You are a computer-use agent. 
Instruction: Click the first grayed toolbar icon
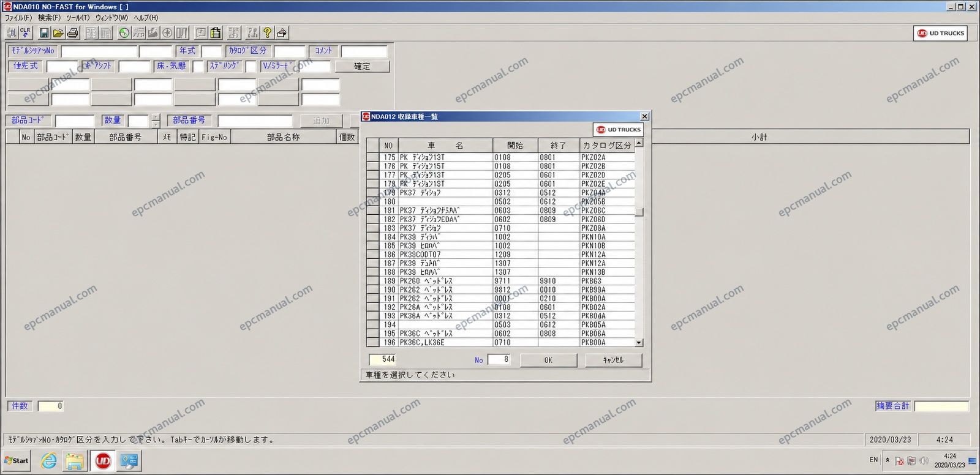pos(11,33)
